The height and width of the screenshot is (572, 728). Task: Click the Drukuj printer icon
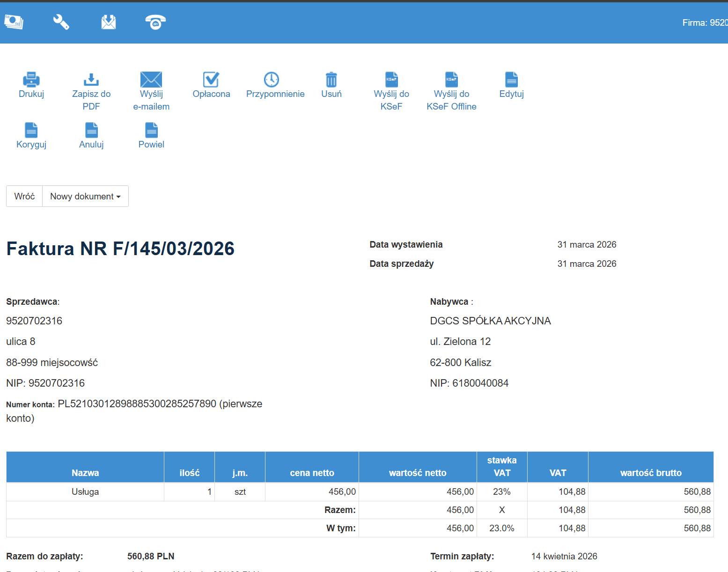pyautogui.click(x=31, y=80)
